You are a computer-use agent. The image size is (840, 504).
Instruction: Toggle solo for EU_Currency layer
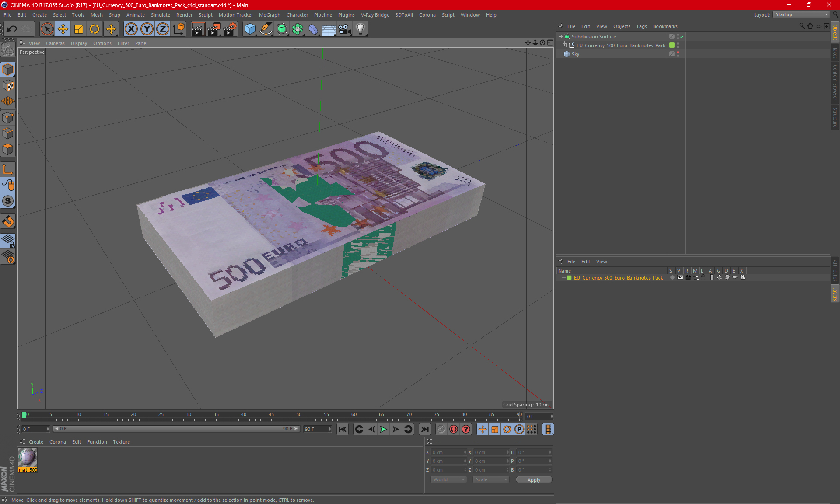point(672,278)
